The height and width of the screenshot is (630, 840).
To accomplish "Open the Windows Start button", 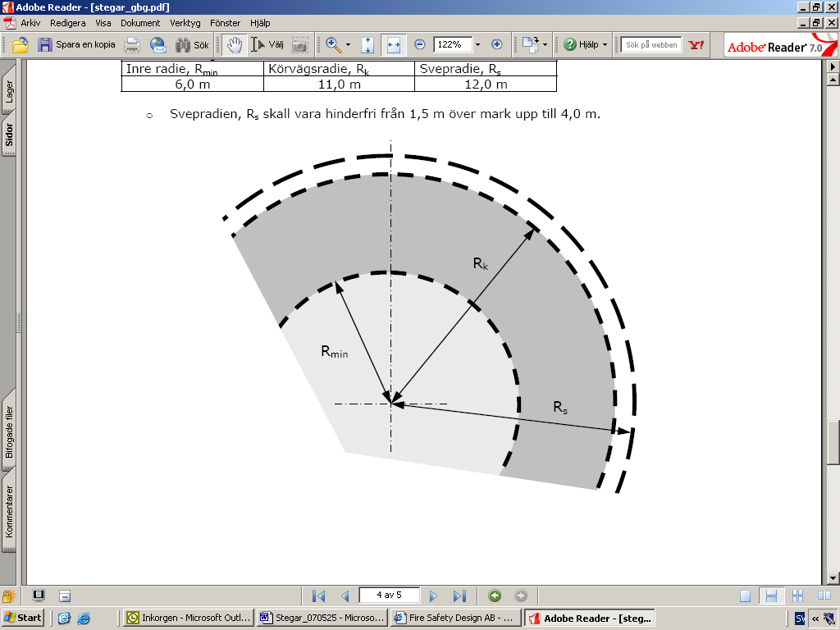I will pyautogui.click(x=23, y=618).
